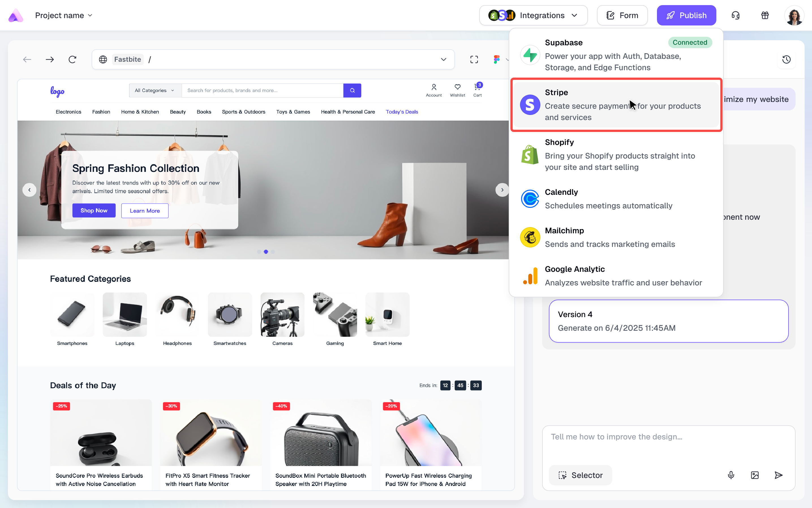Advance hero carousel with right arrow
This screenshot has width=812, height=508.
click(x=502, y=190)
